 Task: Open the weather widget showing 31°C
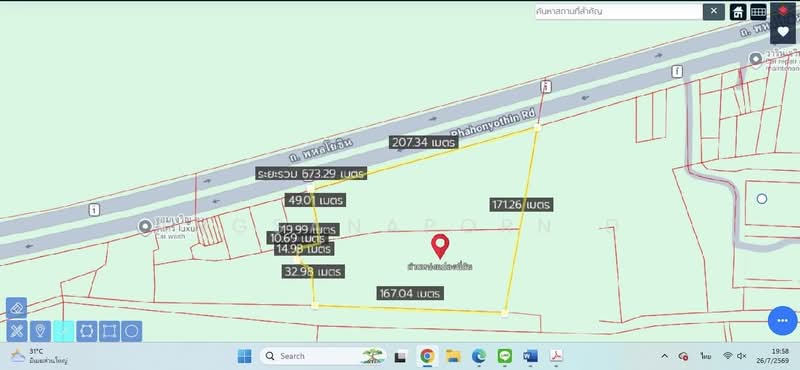tap(38, 356)
